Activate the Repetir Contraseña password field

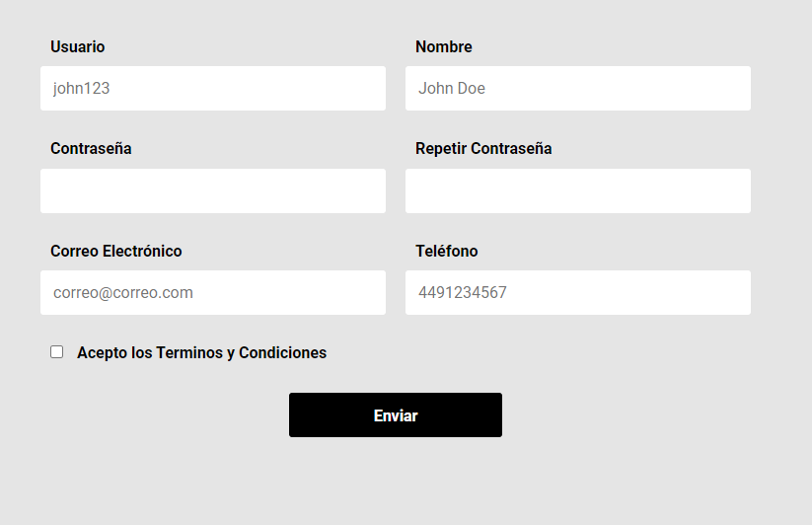(x=578, y=190)
